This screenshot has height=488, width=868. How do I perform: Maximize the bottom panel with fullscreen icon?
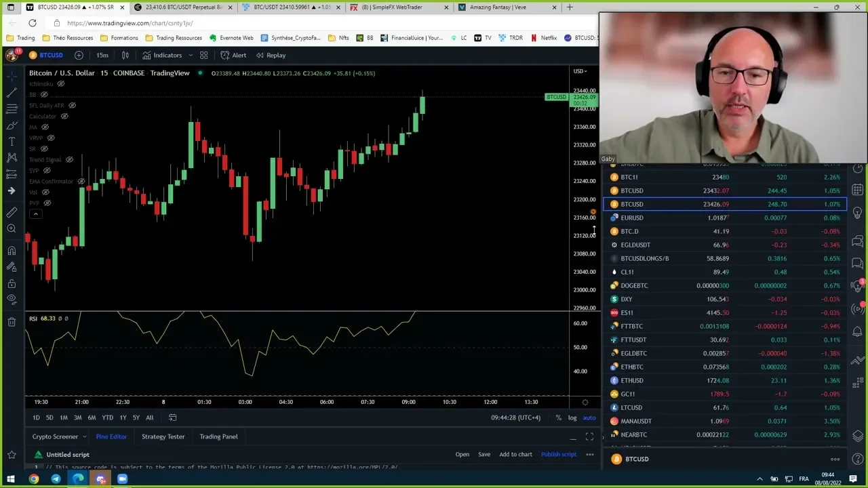point(589,436)
